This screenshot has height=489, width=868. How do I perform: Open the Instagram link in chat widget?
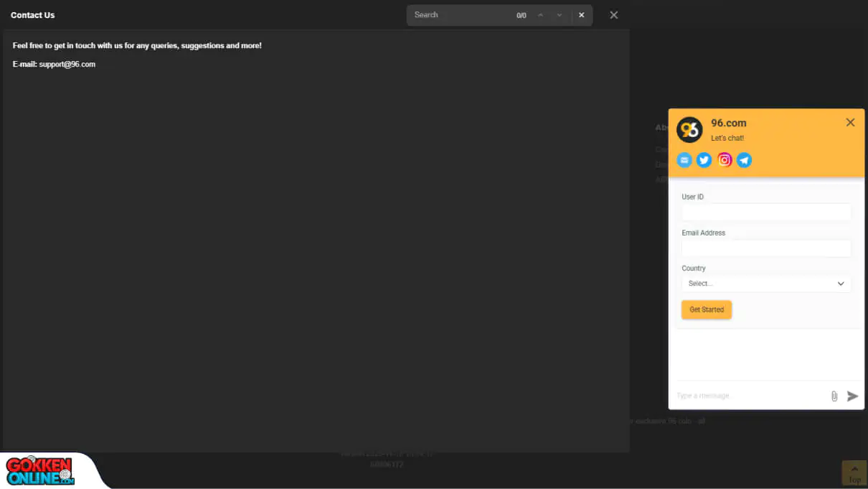pyautogui.click(x=725, y=160)
